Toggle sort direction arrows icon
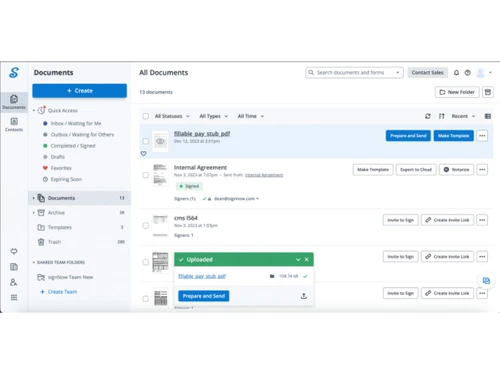The width and height of the screenshot is (500, 375). point(442,116)
